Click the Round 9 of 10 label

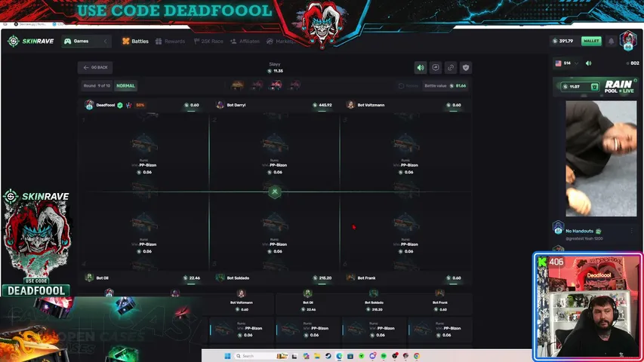tap(97, 86)
